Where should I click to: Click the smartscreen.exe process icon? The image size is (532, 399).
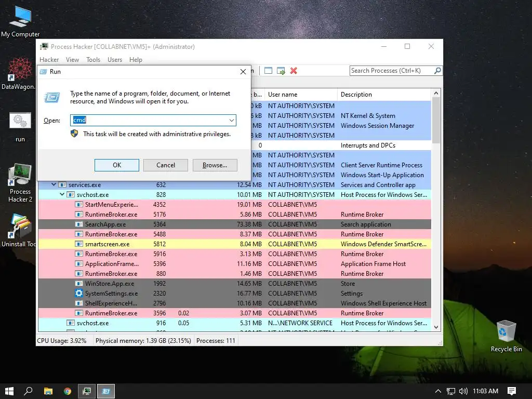tap(79, 244)
